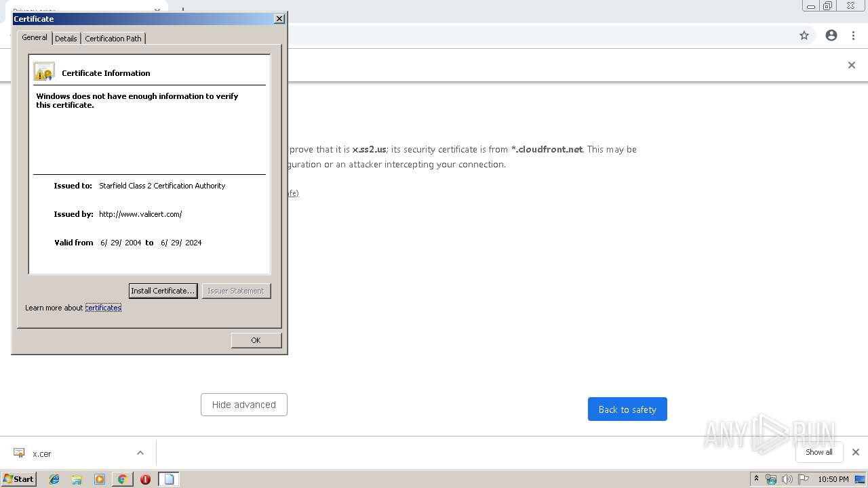
Task: Close the Certificate dialog
Action: [x=279, y=19]
